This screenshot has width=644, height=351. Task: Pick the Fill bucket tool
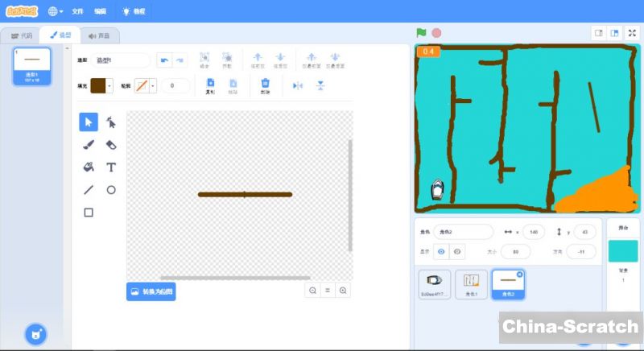pos(89,167)
